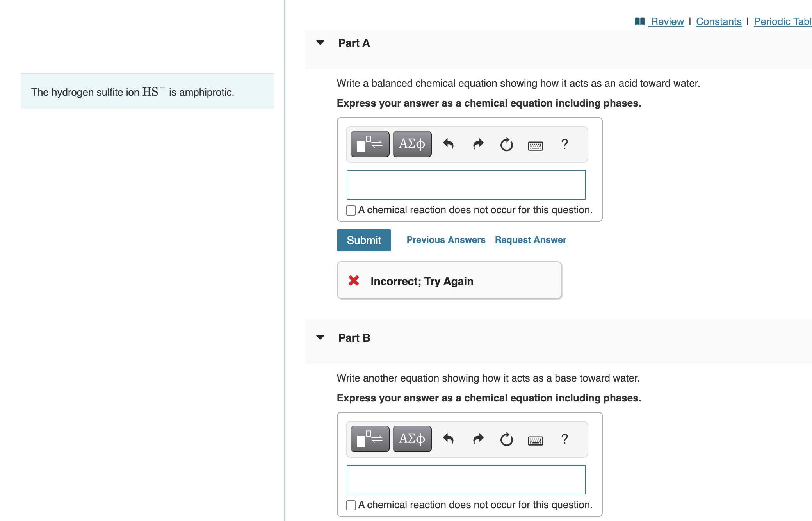Screen dimensions: 812x521
Task: Redo the last change in Part A editor
Action: [x=477, y=145]
